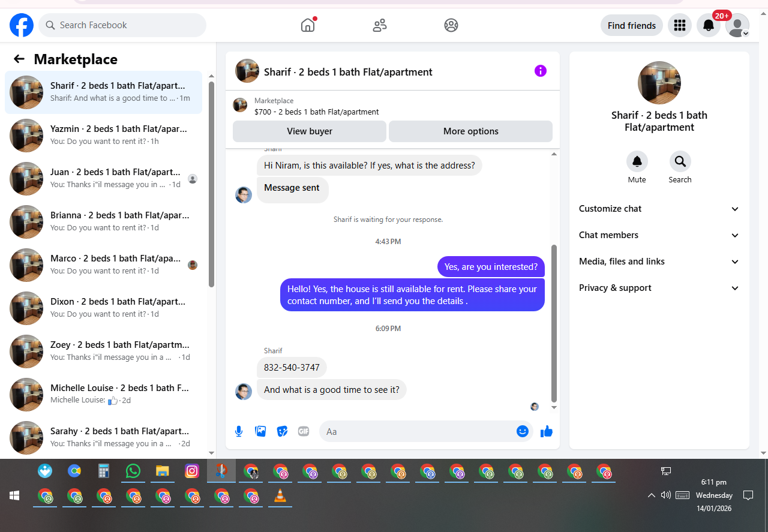Open Sharif conversation in the list
The height and width of the screenshot is (532, 768).
pyautogui.click(x=103, y=92)
